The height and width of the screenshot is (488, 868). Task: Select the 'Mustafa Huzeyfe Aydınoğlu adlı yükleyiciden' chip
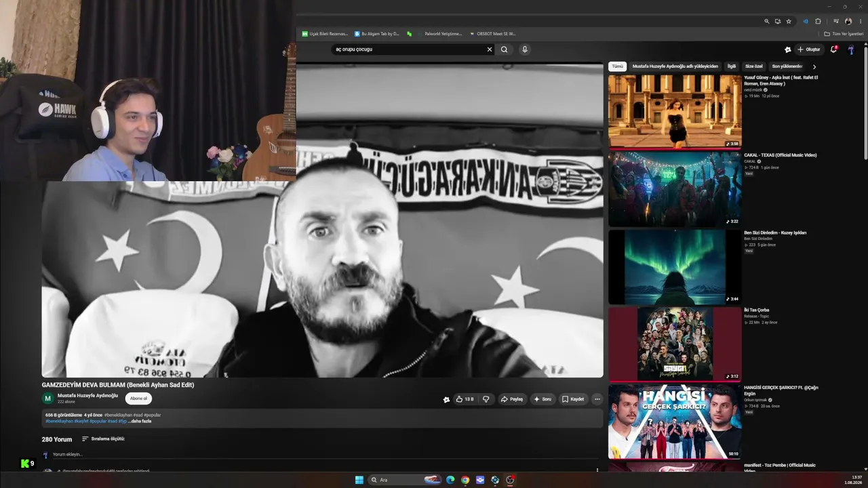pos(675,66)
